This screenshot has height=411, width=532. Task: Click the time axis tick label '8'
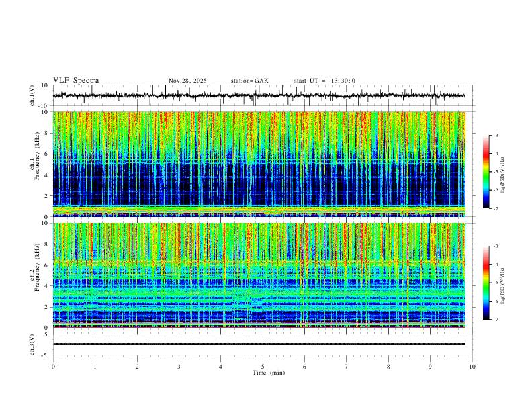click(388, 367)
